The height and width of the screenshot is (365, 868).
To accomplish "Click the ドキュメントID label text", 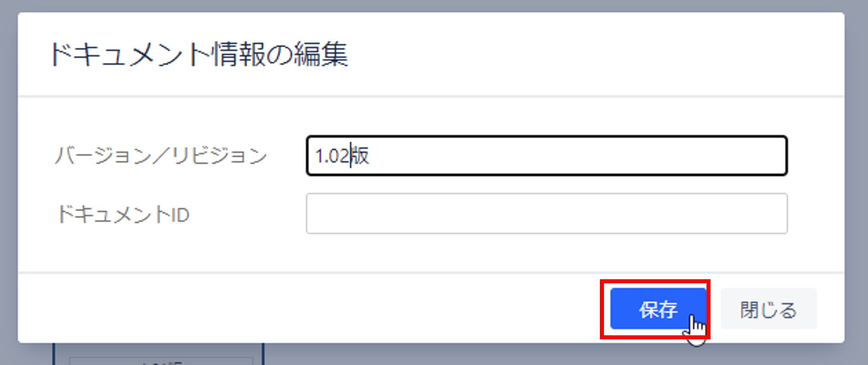I will pos(123,214).
